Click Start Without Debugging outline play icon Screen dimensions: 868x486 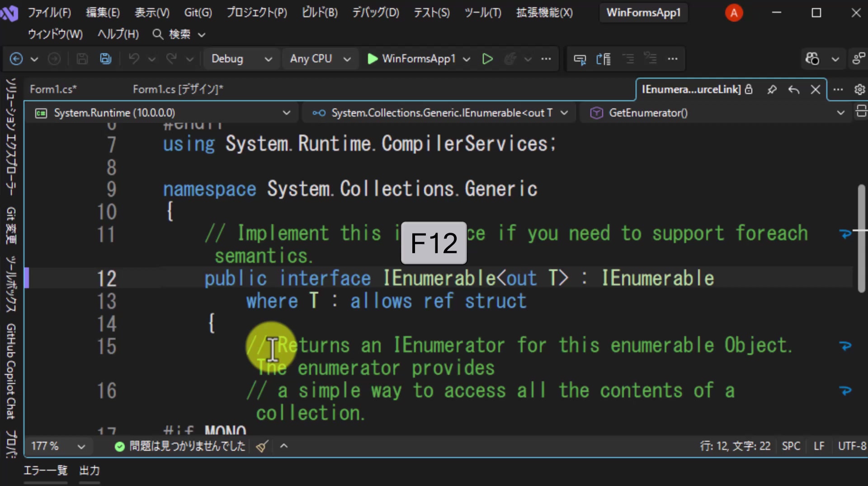pos(487,59)
